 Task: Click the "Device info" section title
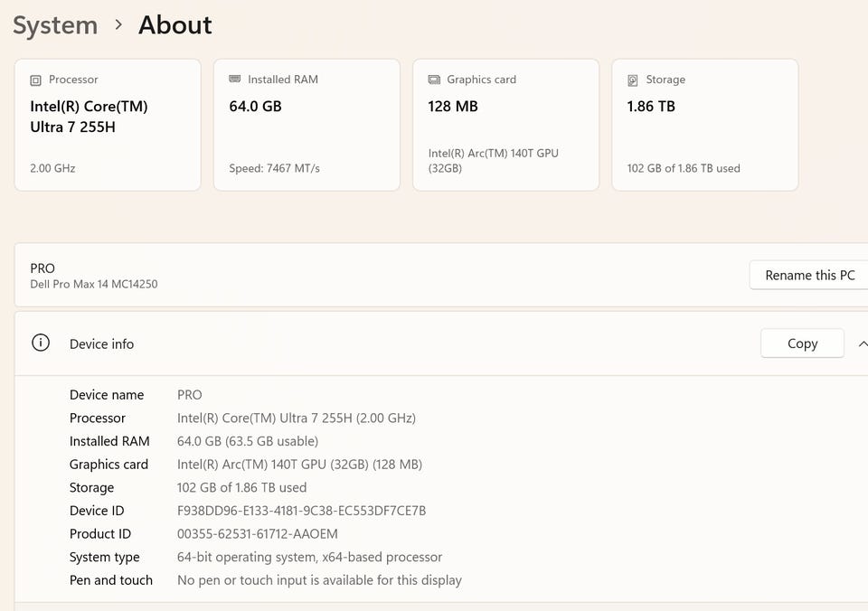102,344
